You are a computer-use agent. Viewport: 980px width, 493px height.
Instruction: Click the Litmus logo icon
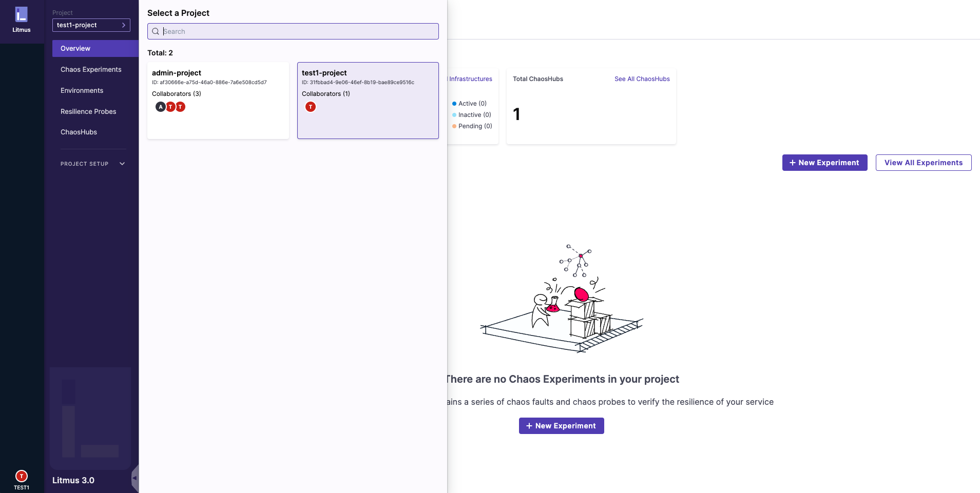21,15
